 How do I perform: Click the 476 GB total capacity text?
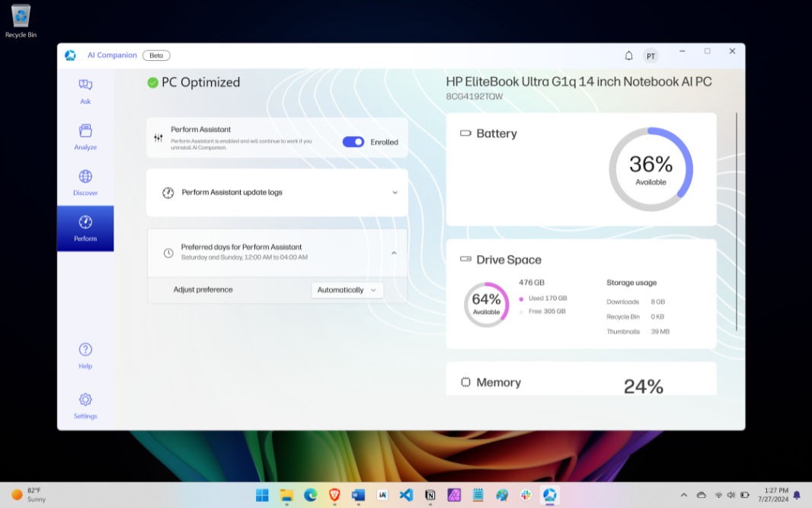point(532,283)
